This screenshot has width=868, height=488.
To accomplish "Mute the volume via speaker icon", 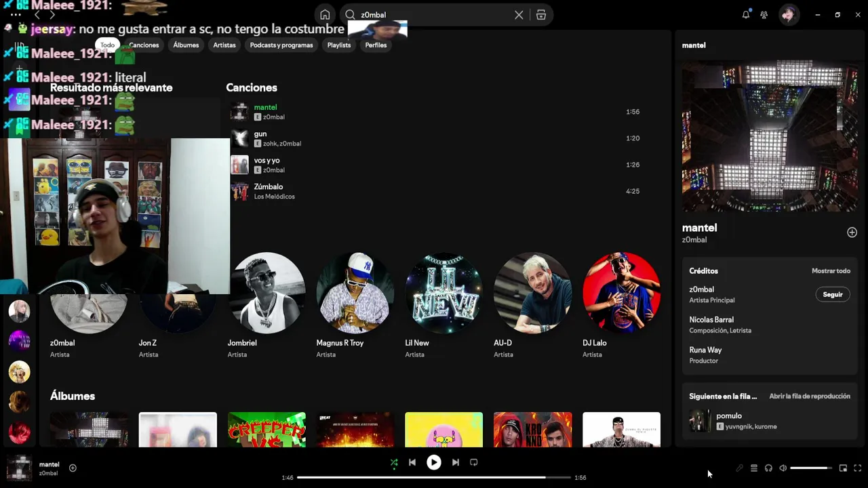I will (x=783, y=468).
